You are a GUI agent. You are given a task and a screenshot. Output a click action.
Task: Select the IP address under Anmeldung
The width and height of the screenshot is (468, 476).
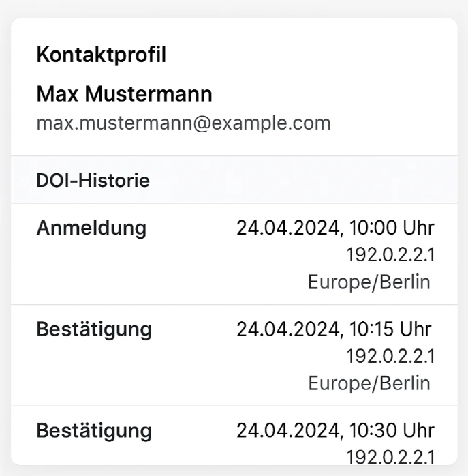point(390,254)
